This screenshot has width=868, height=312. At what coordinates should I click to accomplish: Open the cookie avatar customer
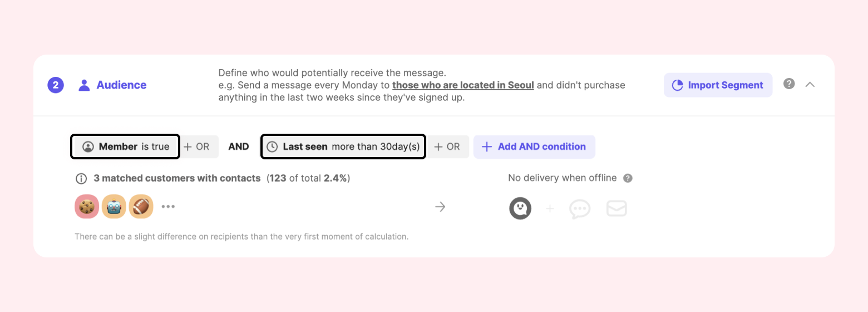tap(86, 207)
